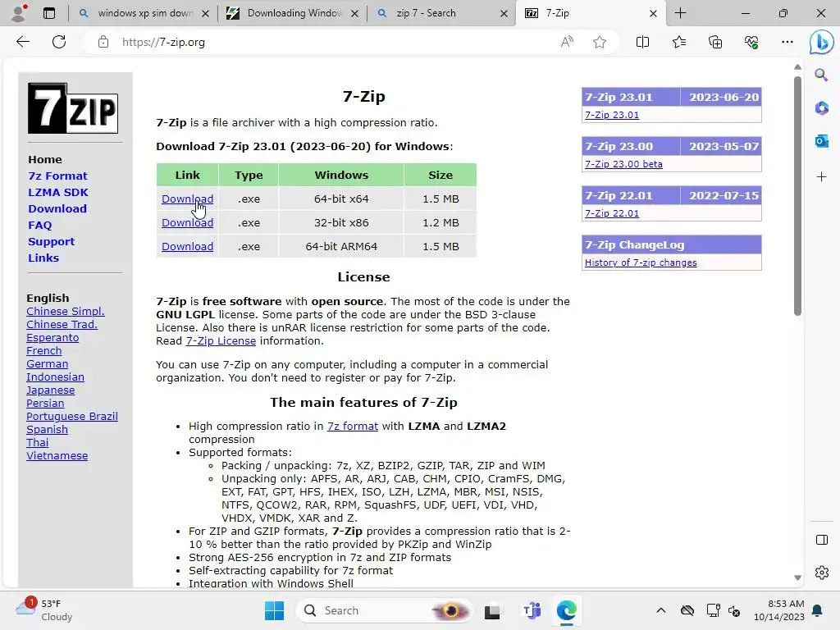Switch to Downloading Windows tab
Image resolution: width=840 pixels, height=630 pixels.
[293, 13]
